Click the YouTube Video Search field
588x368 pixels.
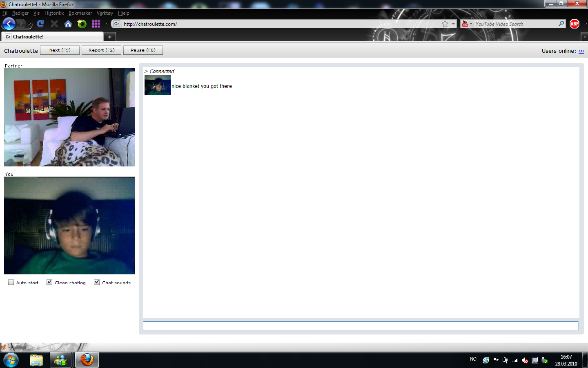tap(515, 24)
